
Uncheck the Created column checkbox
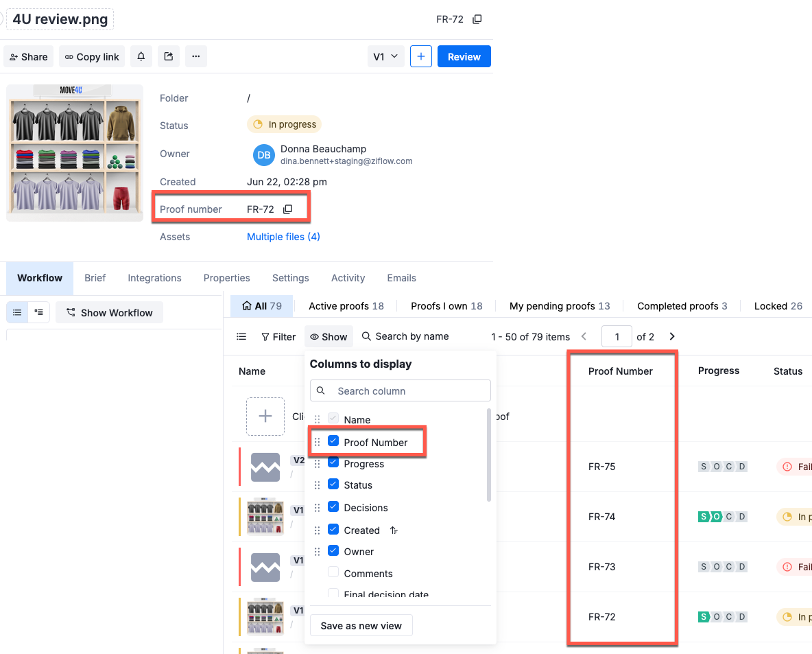(x=333, y=529)
